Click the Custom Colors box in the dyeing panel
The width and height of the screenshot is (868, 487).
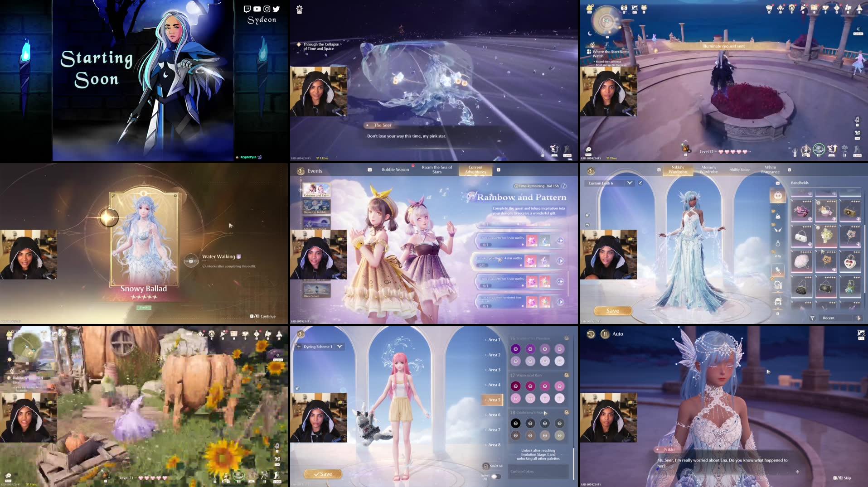coord(538,471)
